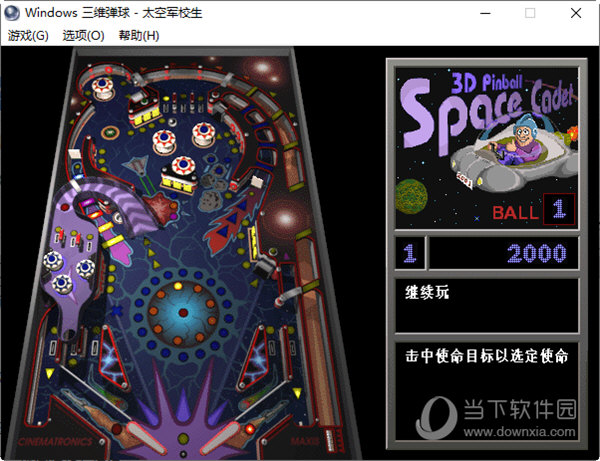Click the green light between the flippers
The image size is (600, 461).
point(183,438)
